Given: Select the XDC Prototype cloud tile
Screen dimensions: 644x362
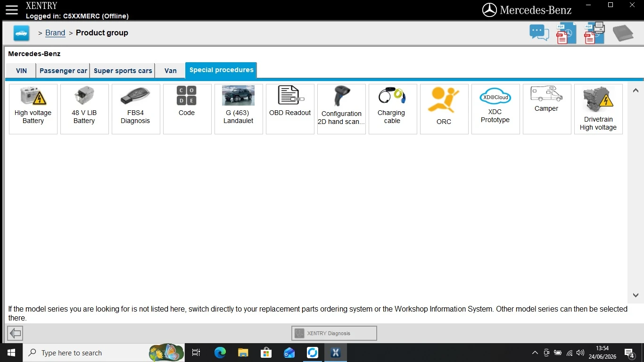Looking at the screenshot, I should (495, 109).
